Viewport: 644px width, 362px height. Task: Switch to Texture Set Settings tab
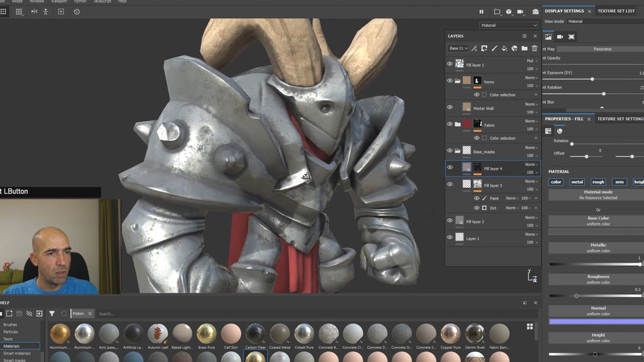click(x=620, y=119)
